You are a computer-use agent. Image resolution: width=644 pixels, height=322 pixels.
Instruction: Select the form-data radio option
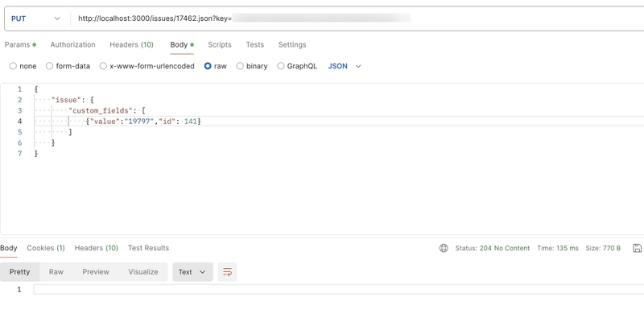(50, 66)
